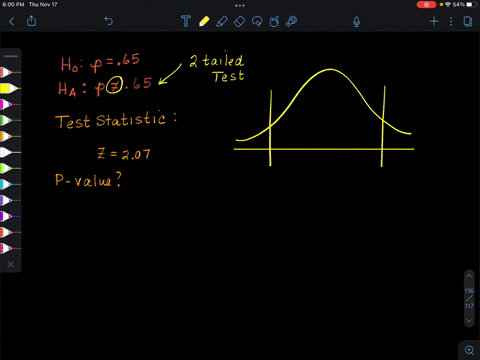Screen dimensions: 480x360
Task: Open the share and export menu
Action: (x=31, y=21)
